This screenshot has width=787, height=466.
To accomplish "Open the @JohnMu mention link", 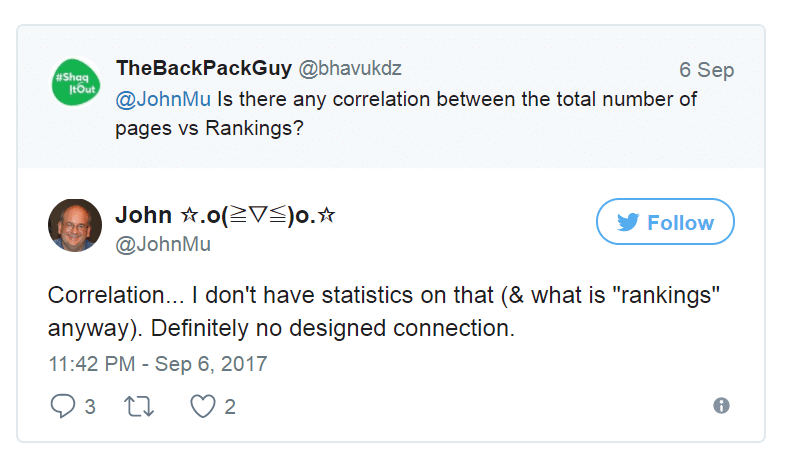I will tap(163, 99).
